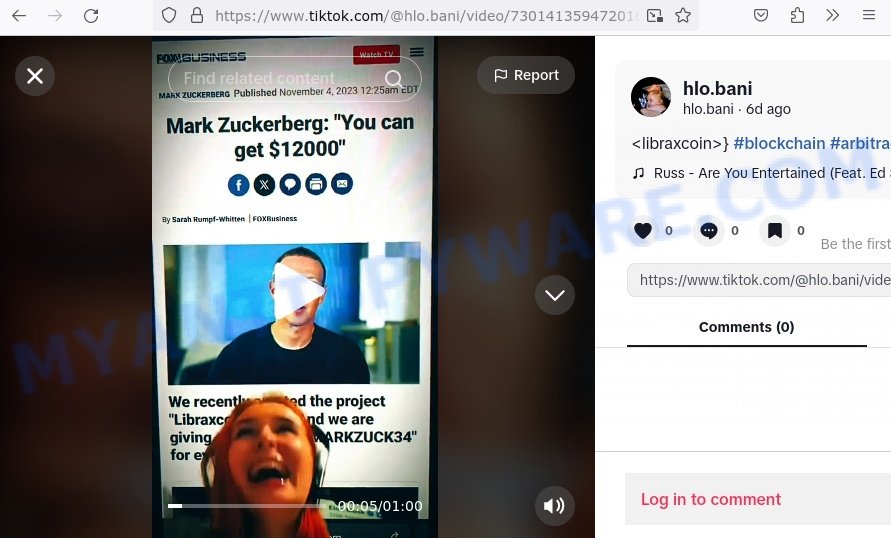The image size is (891, 538).
Task: Open the Pocket save icon
Action: pos(761,15)
